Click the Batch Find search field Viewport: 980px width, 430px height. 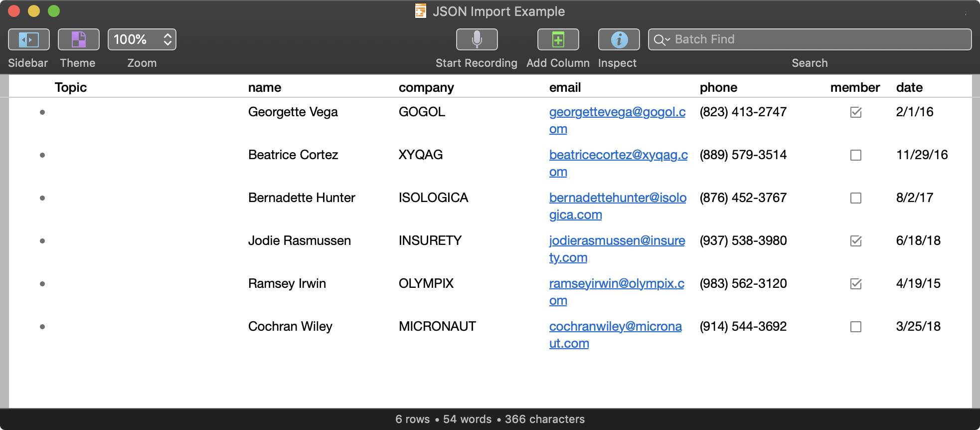[817, 39]
